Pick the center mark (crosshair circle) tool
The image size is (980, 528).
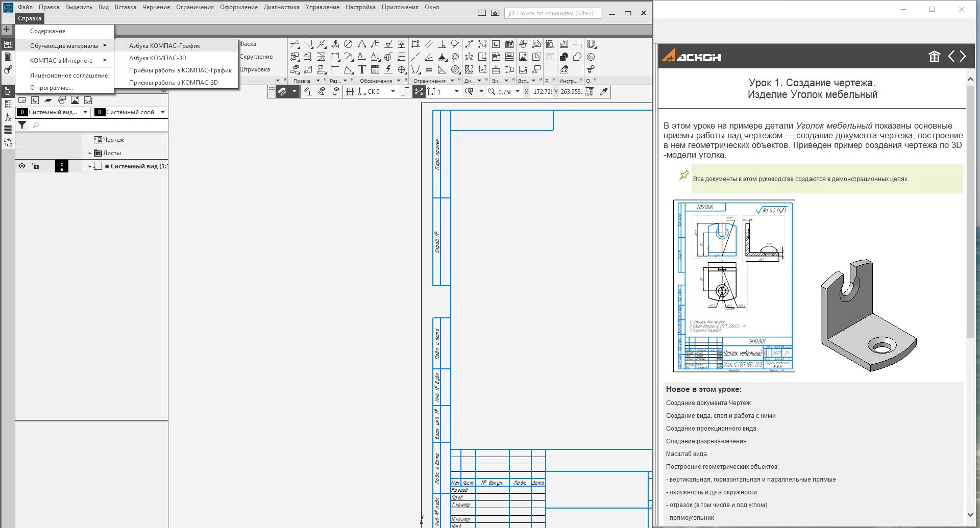click(402, 70)
